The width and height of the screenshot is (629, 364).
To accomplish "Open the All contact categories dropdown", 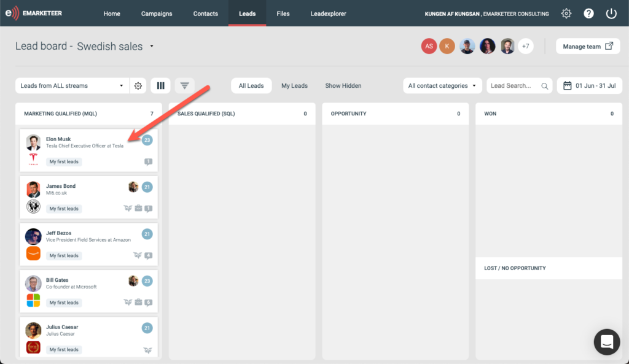I will point(442,86).
